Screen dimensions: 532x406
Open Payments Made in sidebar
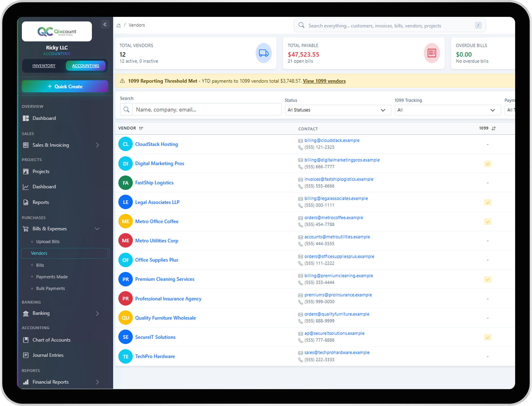(52, 277)
